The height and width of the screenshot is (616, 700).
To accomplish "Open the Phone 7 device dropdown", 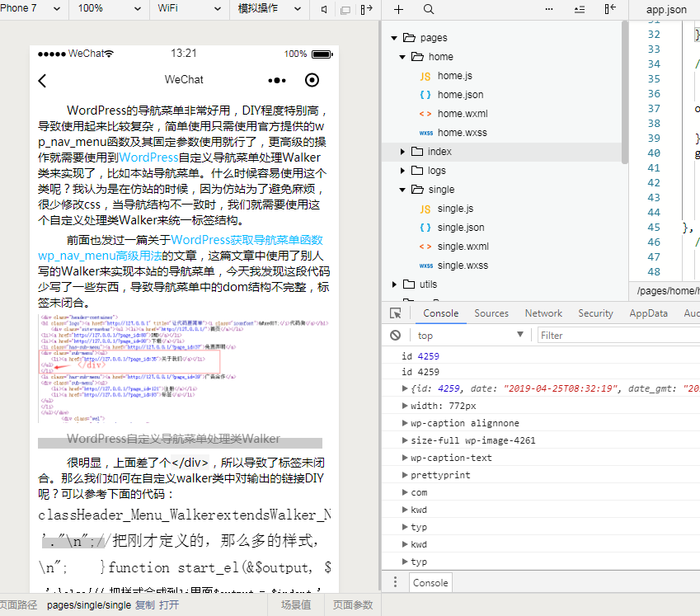I will 31,8.
